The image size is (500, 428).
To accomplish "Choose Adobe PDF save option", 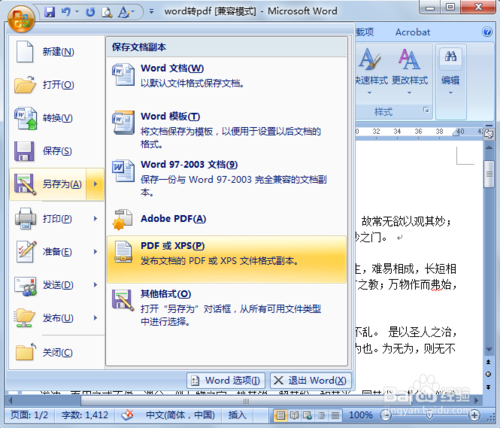I will click(x=227, y=219).
